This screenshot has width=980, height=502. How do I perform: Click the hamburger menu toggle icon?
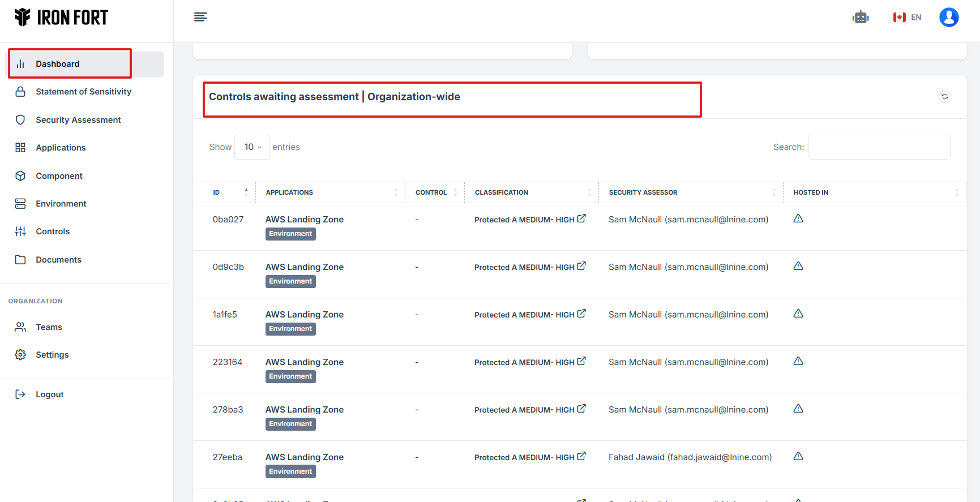[200, 17]
